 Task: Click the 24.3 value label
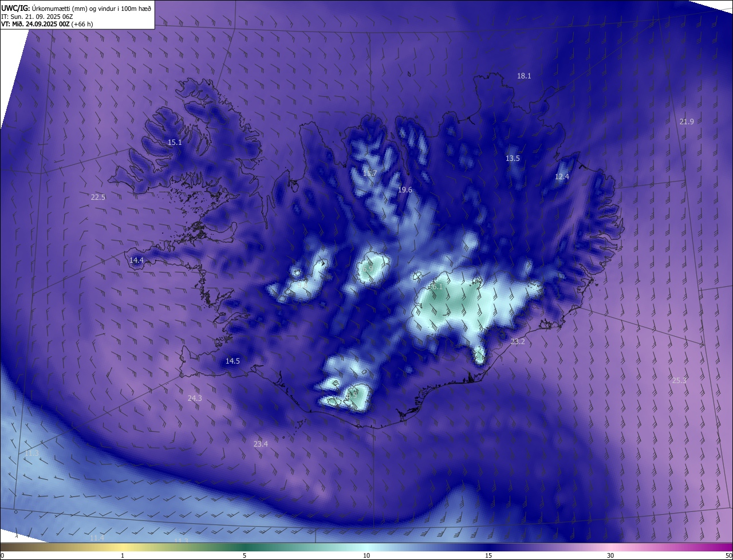(x=195, y=397)
